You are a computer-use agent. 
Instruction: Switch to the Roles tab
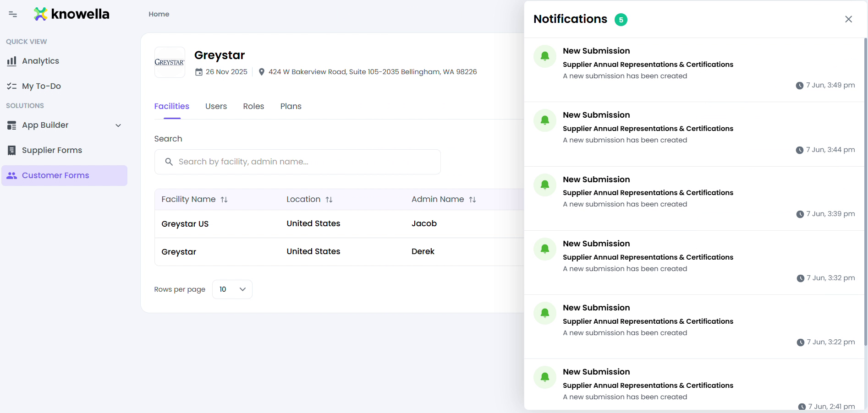(x=253, y=106)
